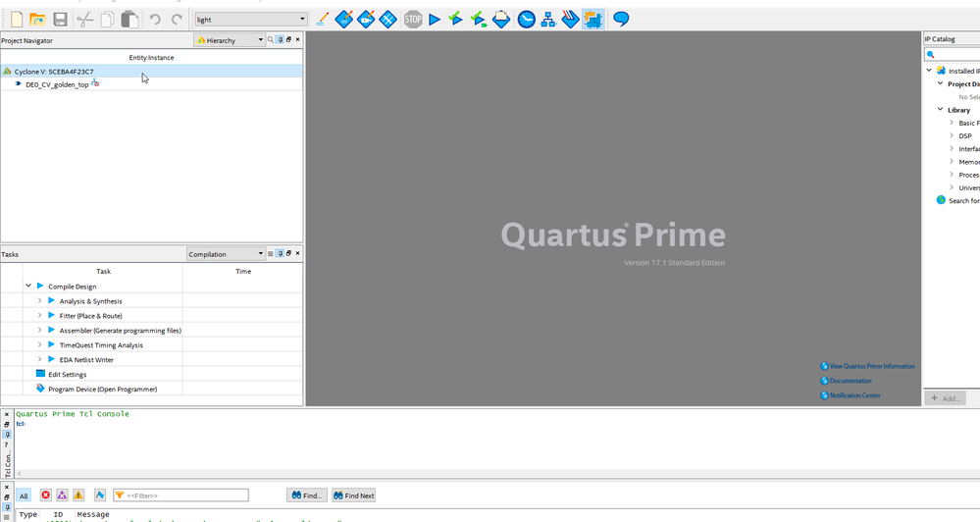Expand the DSP library category

click(x=952, y=135)
